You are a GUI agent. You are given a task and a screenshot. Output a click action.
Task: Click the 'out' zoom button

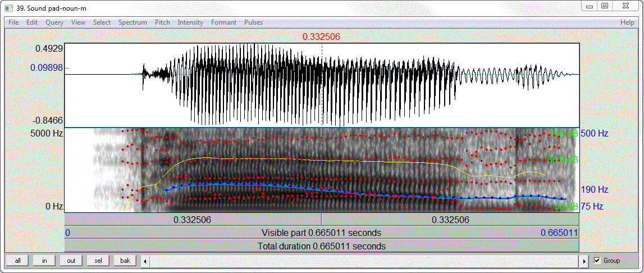(71, 261)
